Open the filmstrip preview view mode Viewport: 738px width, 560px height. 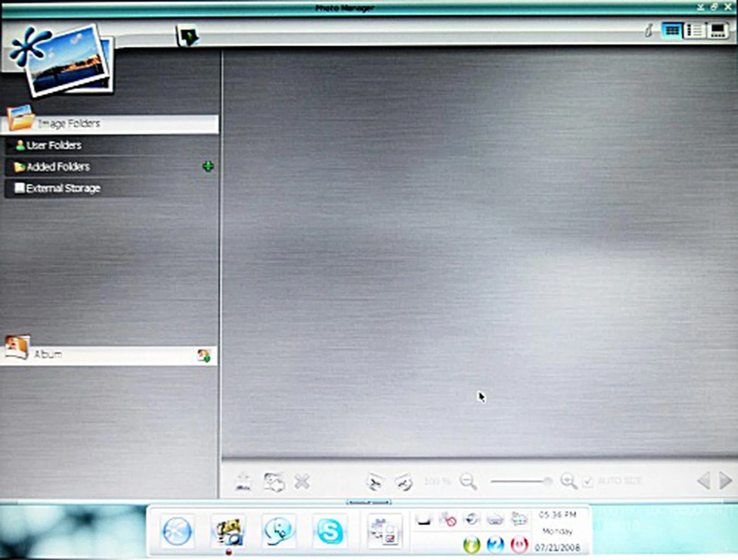tap(717, 30)
